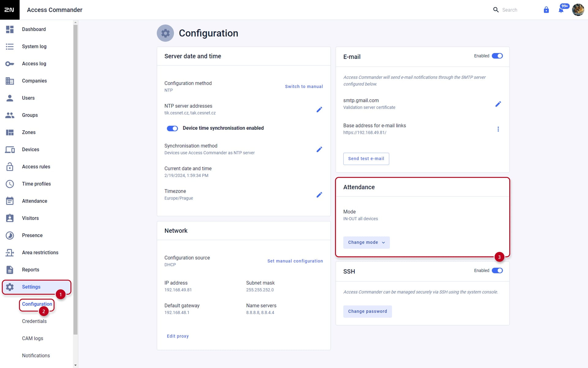Click the IP address 192.168.49.81 text
Viewport: 588px width, 368px height.
click(x=178, y=290)
